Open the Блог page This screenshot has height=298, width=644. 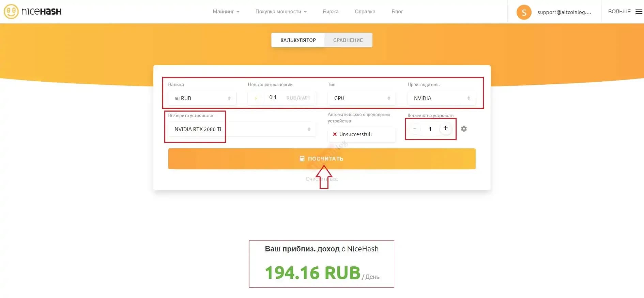click(x=397, y=12)
